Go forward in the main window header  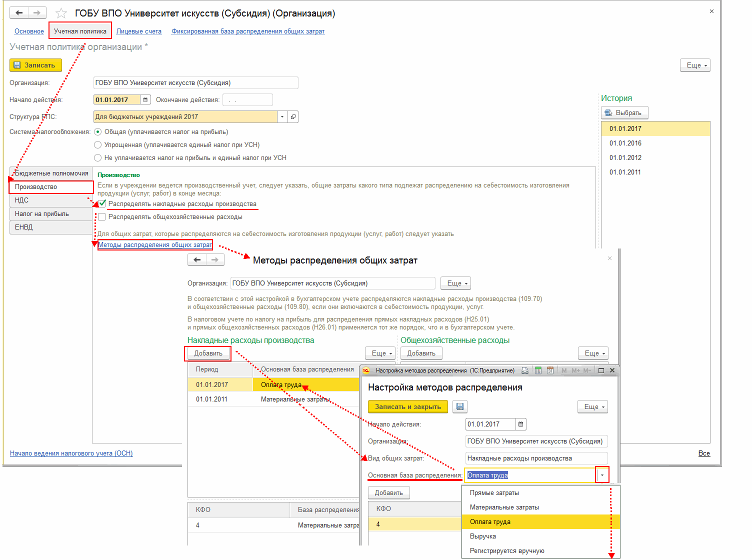coord(37,12)
